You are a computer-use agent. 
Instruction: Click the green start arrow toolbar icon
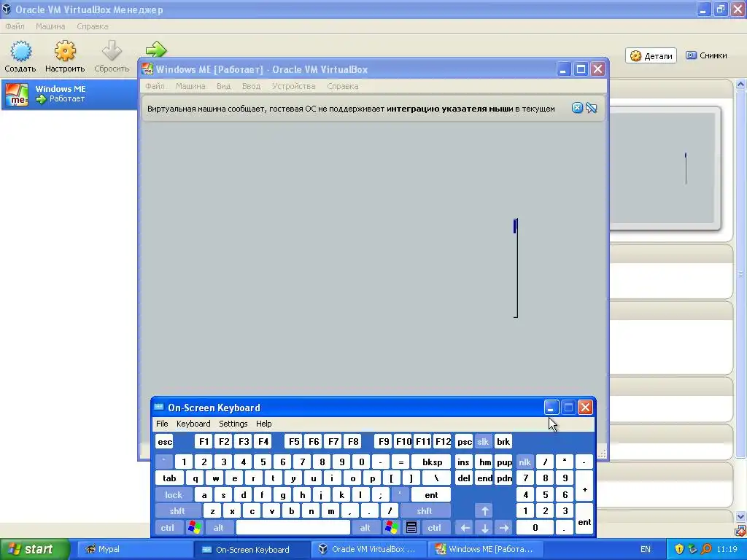156,50
